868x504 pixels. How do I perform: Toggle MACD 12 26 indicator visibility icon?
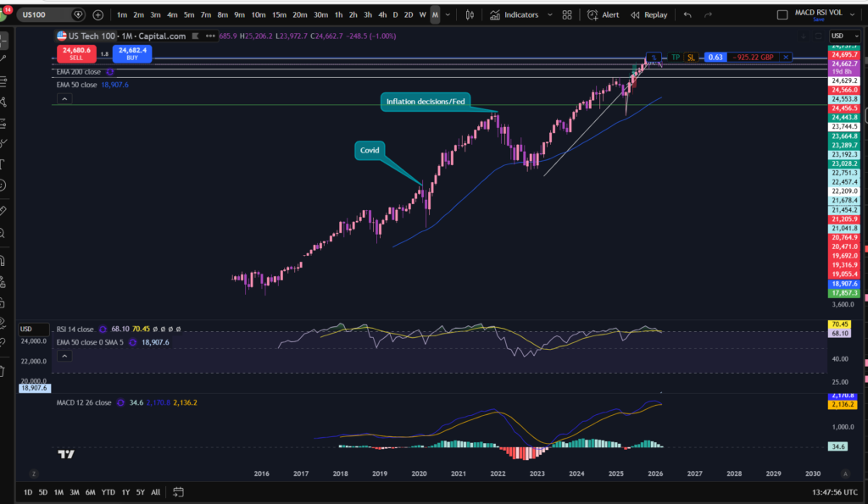coord(120,402)
